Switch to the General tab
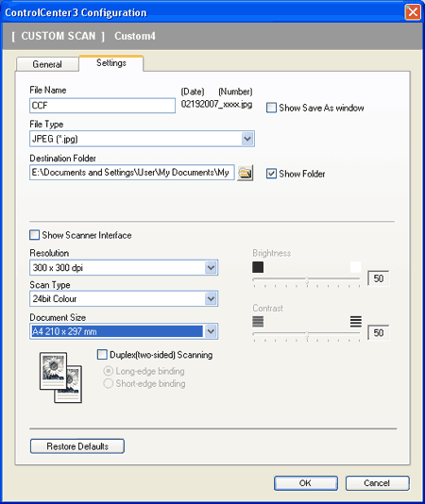Screen dimensions: 425x504 coord(47,64)
